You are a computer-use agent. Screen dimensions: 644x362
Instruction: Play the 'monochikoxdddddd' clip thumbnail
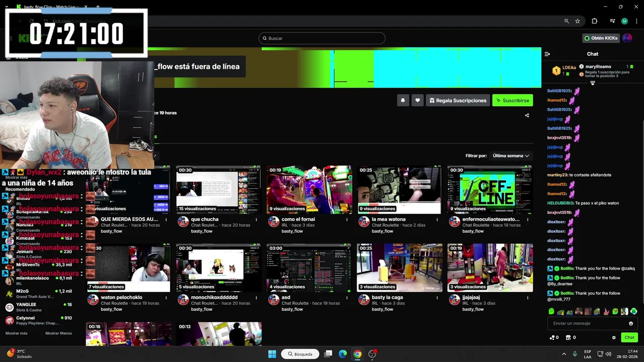point(218,267)
